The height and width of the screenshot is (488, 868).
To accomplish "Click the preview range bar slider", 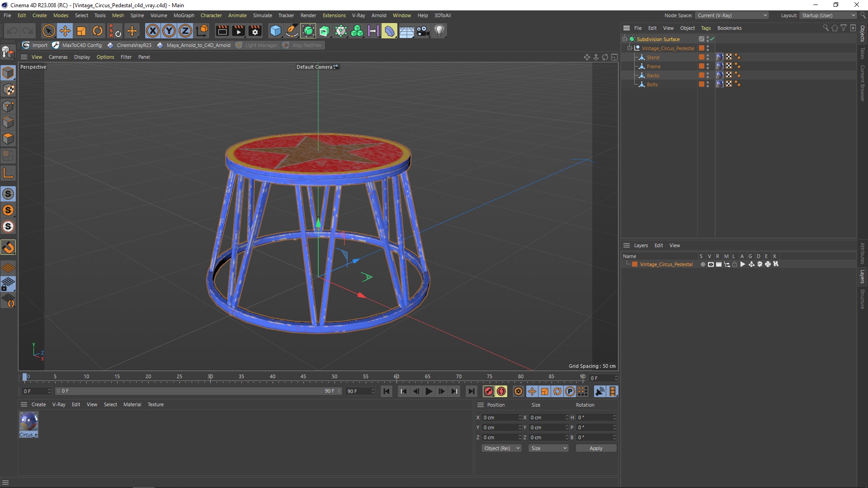I will (x=198, y=391).
